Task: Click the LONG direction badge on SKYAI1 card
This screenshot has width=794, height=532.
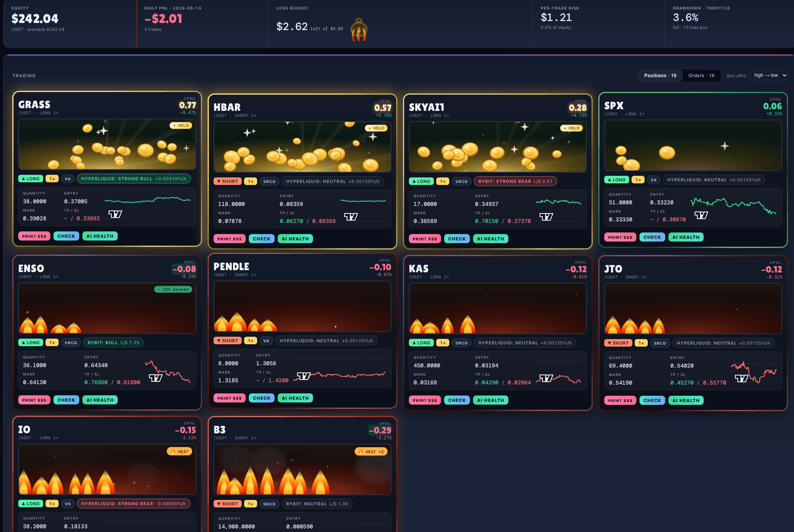Action: tap(421, 181)
